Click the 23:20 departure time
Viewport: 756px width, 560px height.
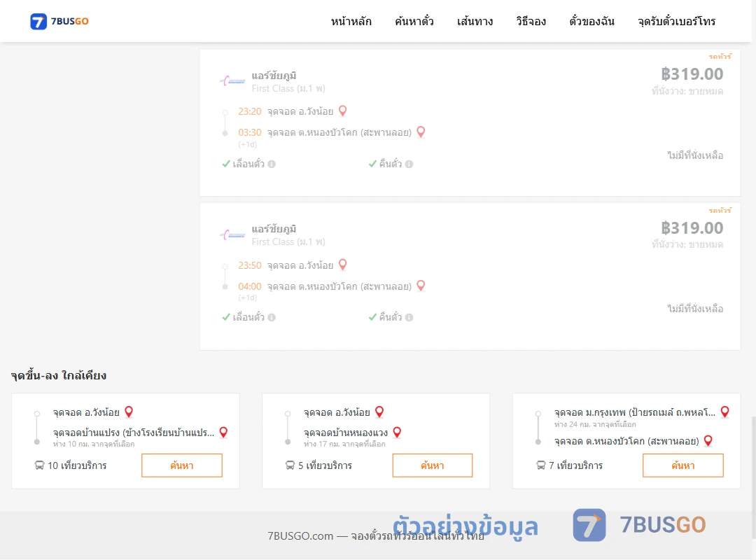[x=250, y=111]
